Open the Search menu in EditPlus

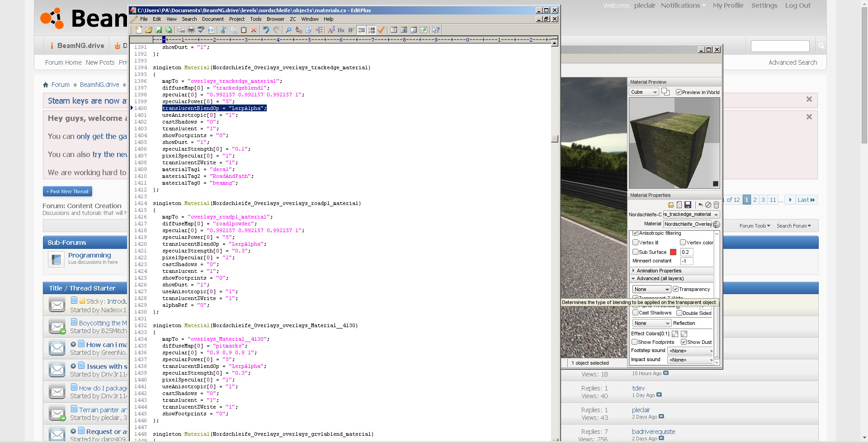[189, 19]
